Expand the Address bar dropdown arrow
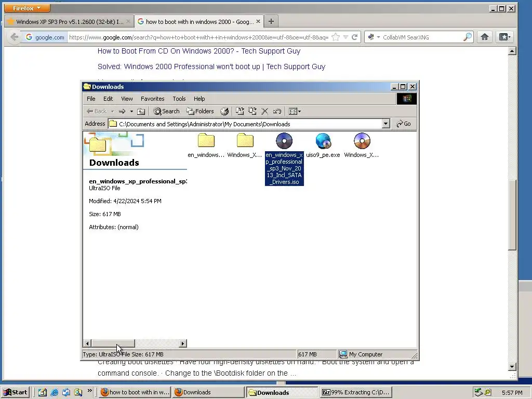This screenshot has width=532, height=399. point(386,124)
